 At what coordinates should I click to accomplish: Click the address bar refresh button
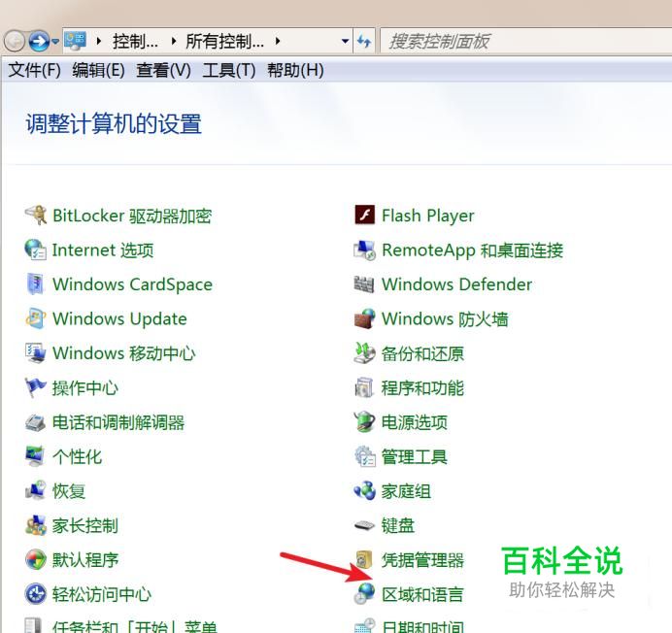(364, 41)
